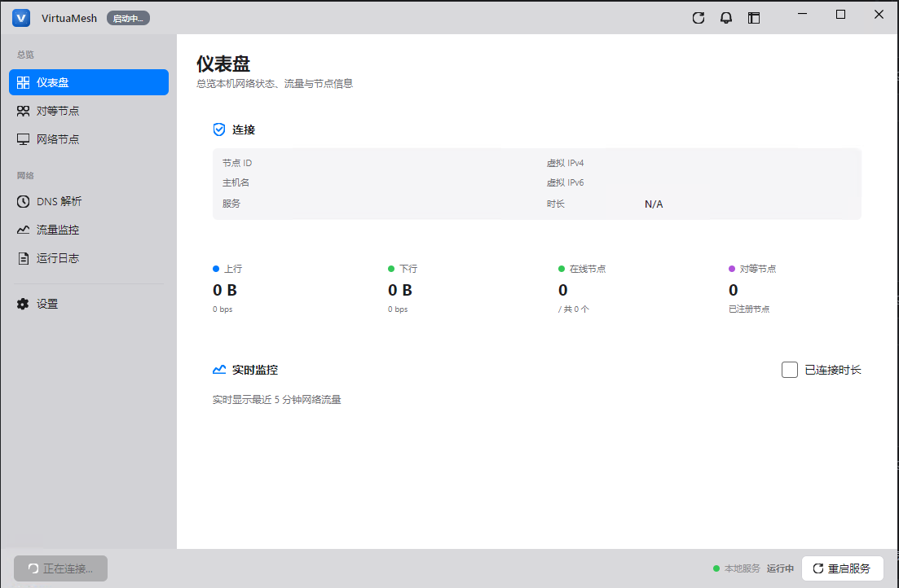Open 设置 from the sidebar
The image size is (899, 588).
pyautogui.click(x=89, y=304)
